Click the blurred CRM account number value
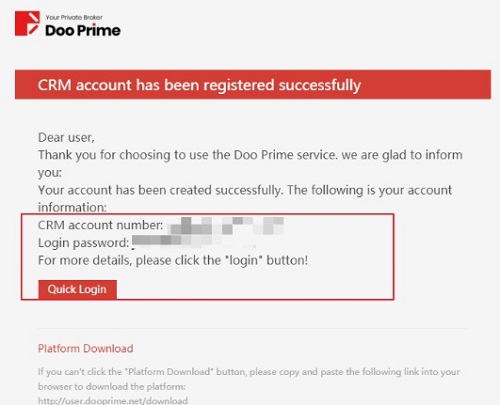500x405 pixels. [x=226, y=226]
